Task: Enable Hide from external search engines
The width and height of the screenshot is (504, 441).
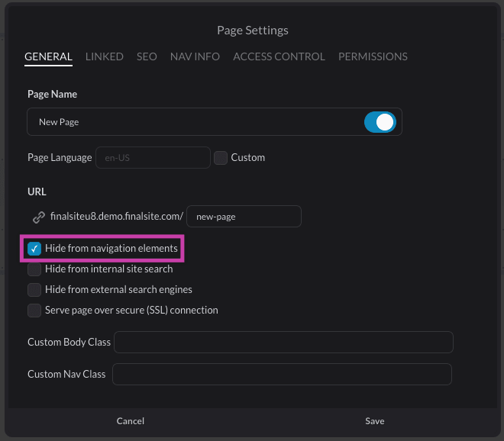Action: pyautogui.click(x=34, y=290)
